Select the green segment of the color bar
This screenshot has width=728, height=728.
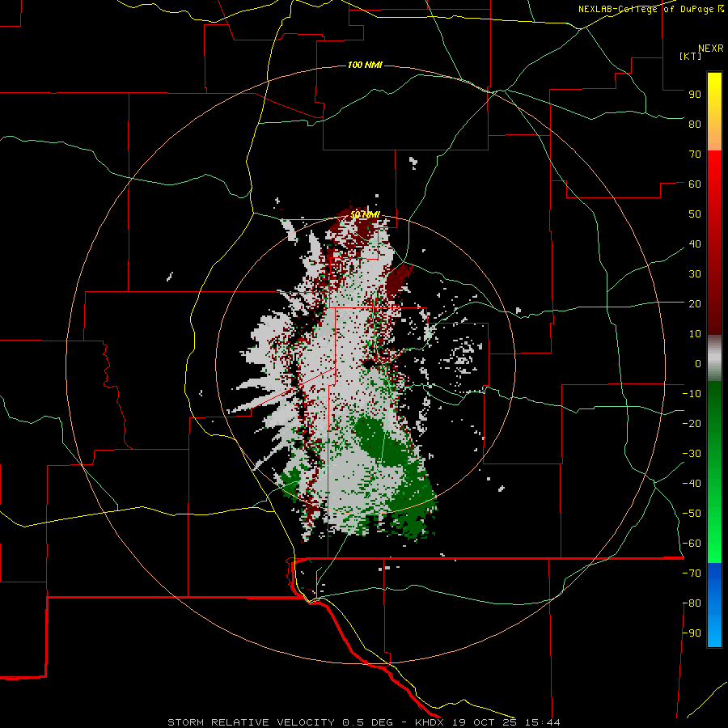pyautogui.click(x=714, y=472)
